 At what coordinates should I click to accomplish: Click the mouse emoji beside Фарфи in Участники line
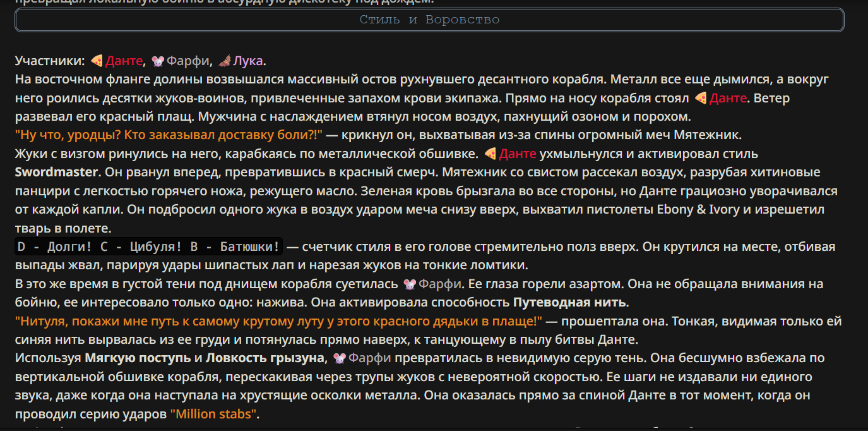click(x=158, y=61)
